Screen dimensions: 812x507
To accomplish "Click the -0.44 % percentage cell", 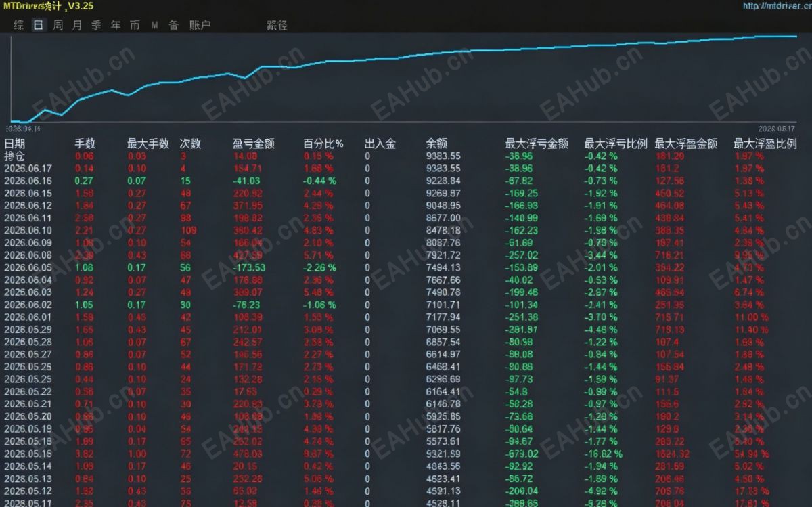I will coord(319,181).
